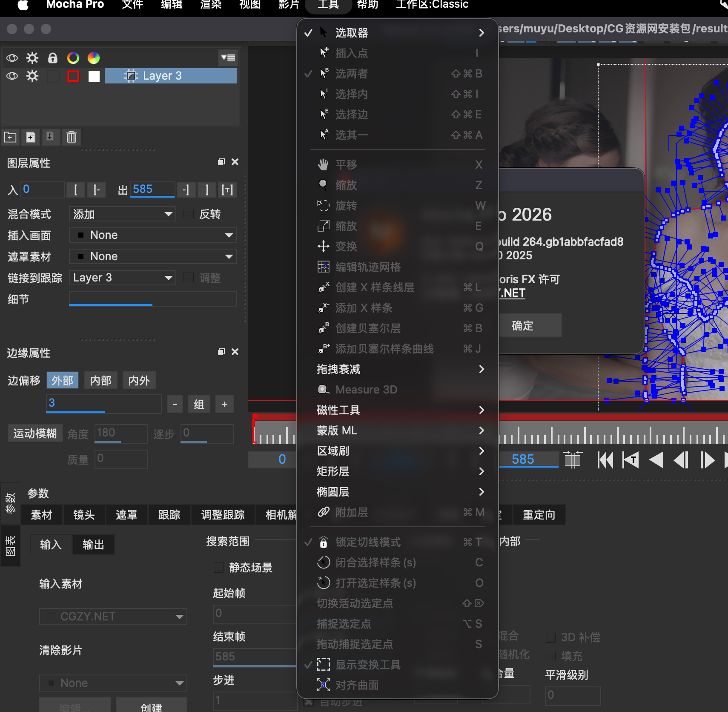The image size is (728, 712).
Task: Hide Layer 3 with the eye toggle
Action: [12, 76]
